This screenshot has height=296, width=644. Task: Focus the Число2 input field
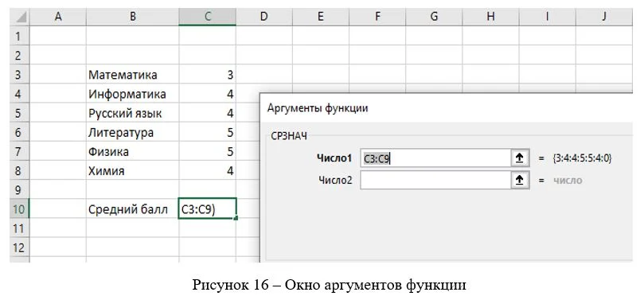(435, 180)
